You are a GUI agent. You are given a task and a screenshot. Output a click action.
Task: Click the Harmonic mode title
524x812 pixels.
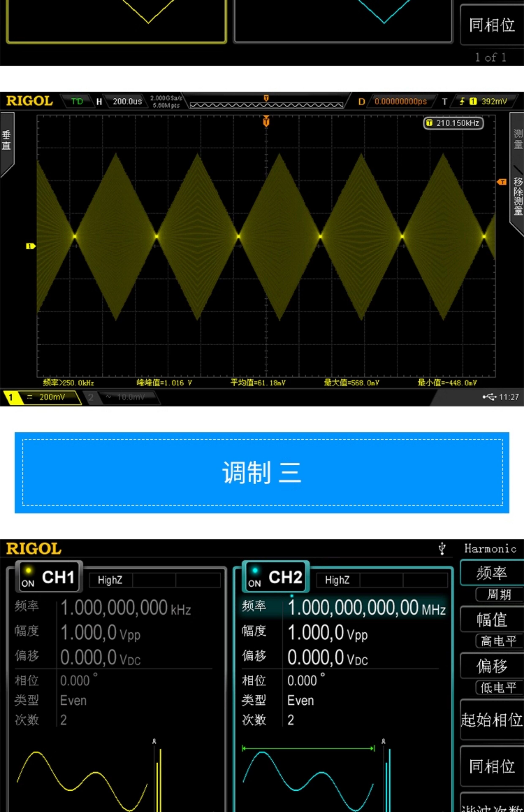490,549
